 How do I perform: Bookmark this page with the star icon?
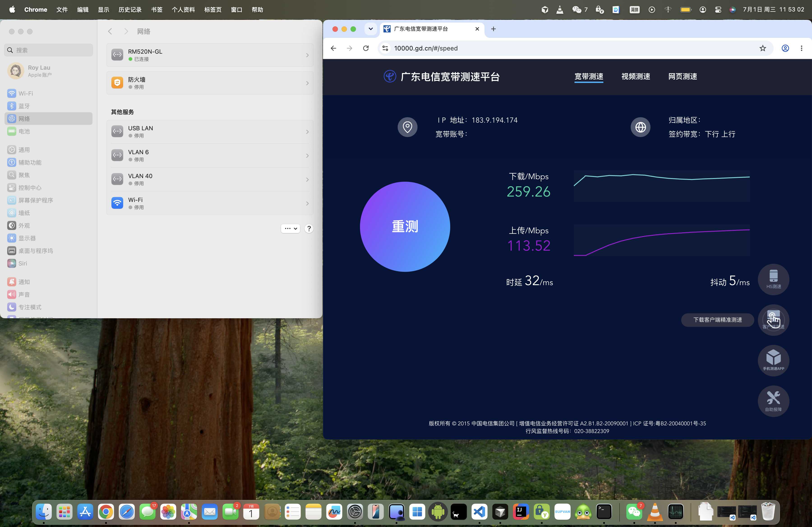click(x=763, y=48)
